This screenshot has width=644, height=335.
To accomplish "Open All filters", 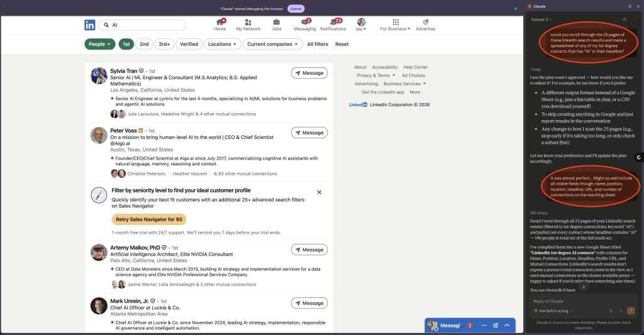I will (x=318, y=44).
